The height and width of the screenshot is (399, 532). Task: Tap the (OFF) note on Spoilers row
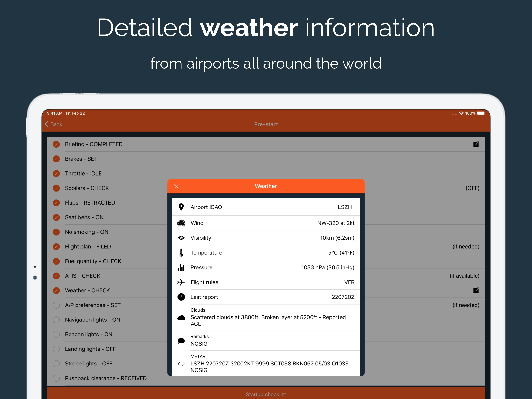[472, 188]
